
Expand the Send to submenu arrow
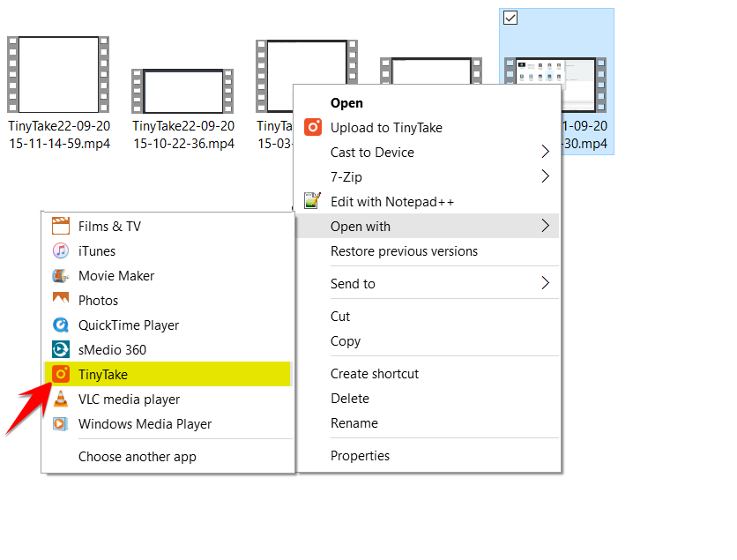545,283
